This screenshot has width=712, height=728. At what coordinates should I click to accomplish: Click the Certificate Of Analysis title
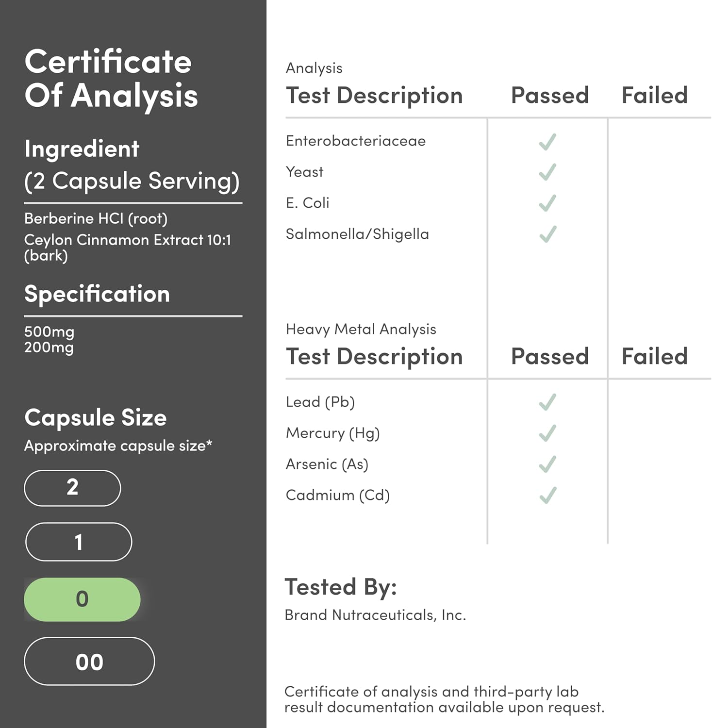point(111,78)
